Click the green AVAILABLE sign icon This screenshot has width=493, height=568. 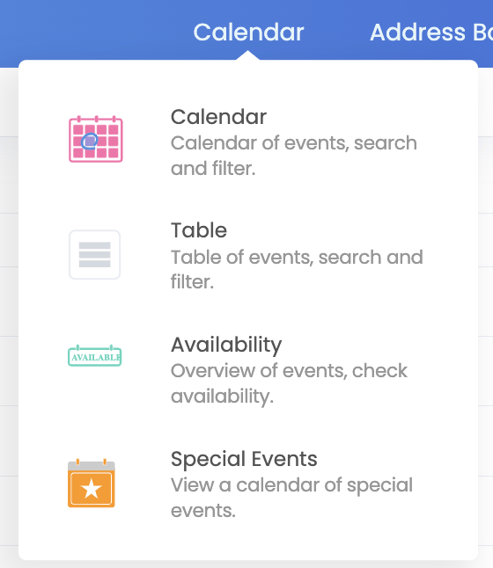point(95,356)
